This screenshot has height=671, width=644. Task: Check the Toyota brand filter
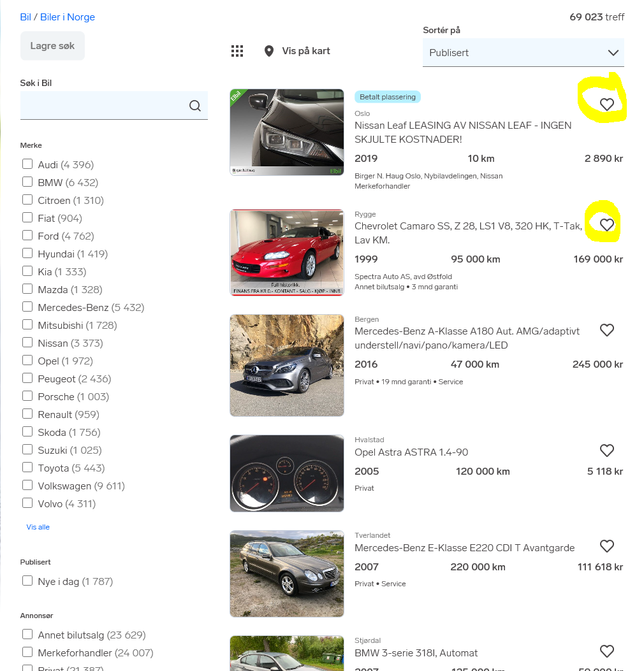click(27, 467)
